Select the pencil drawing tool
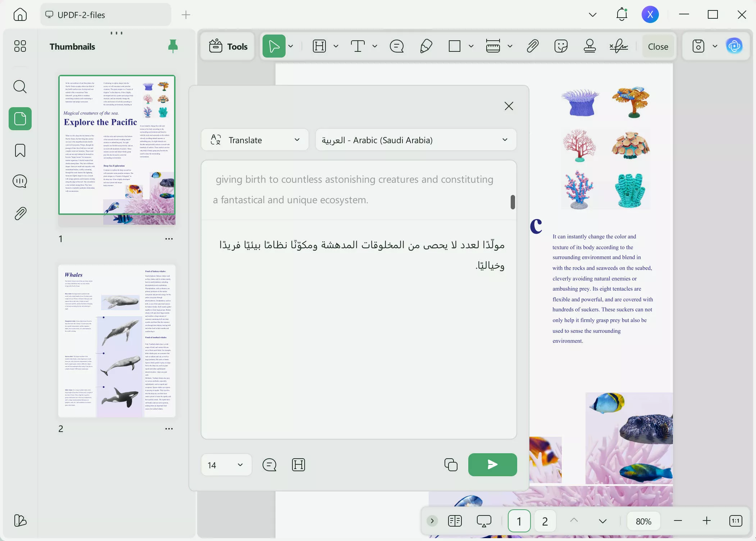 [426, 46]
